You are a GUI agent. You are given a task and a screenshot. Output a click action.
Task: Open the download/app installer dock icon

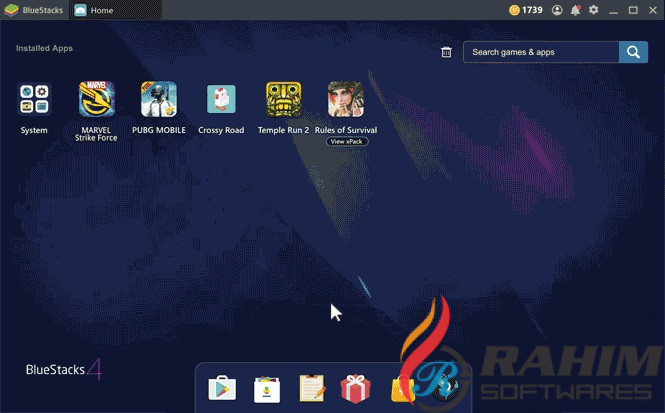[267, 389]
